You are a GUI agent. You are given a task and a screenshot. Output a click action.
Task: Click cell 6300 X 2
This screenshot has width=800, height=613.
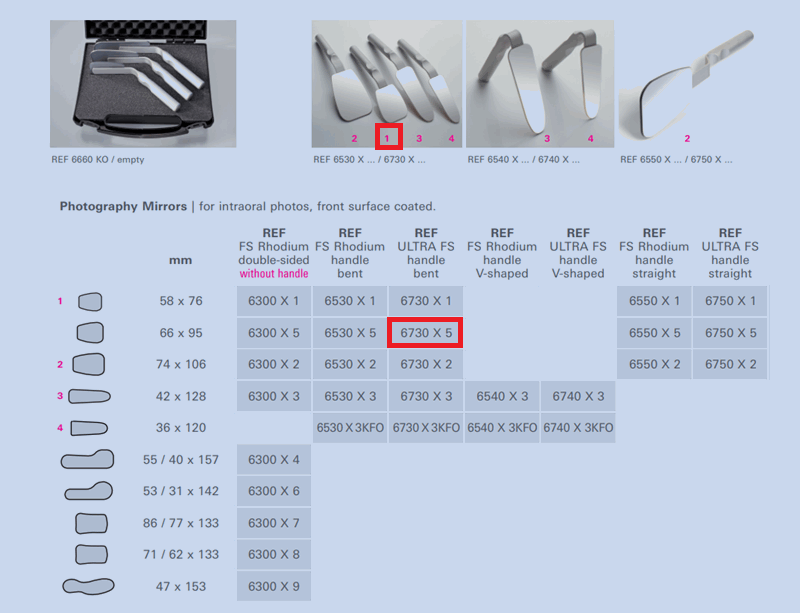click(274, 364)
